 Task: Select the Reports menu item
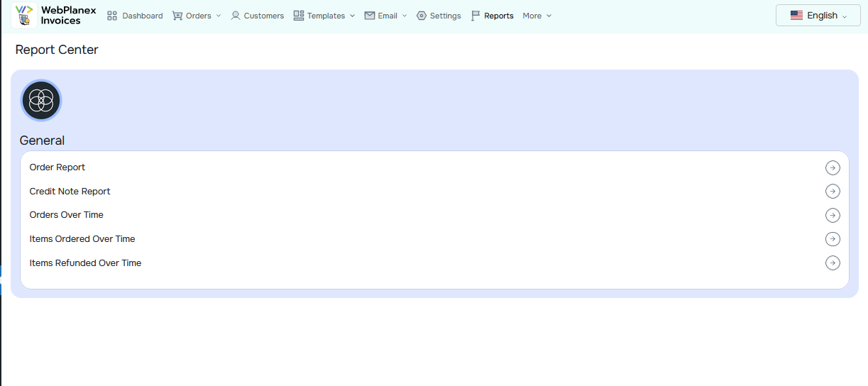point(492,16)
